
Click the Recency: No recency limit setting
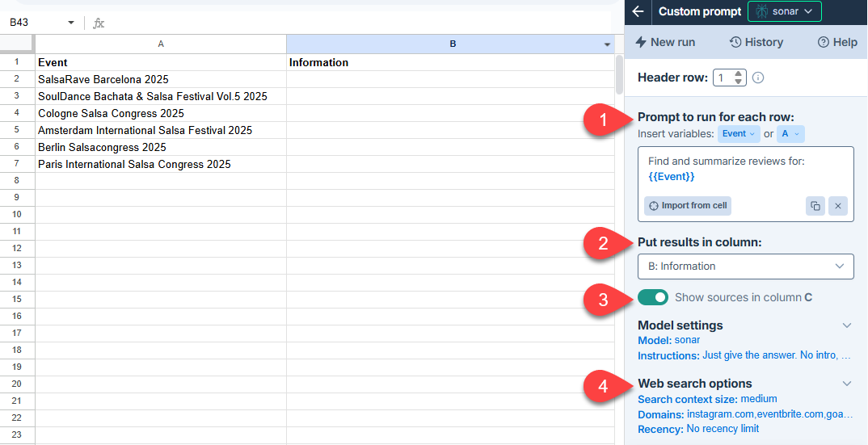point(698,429)
